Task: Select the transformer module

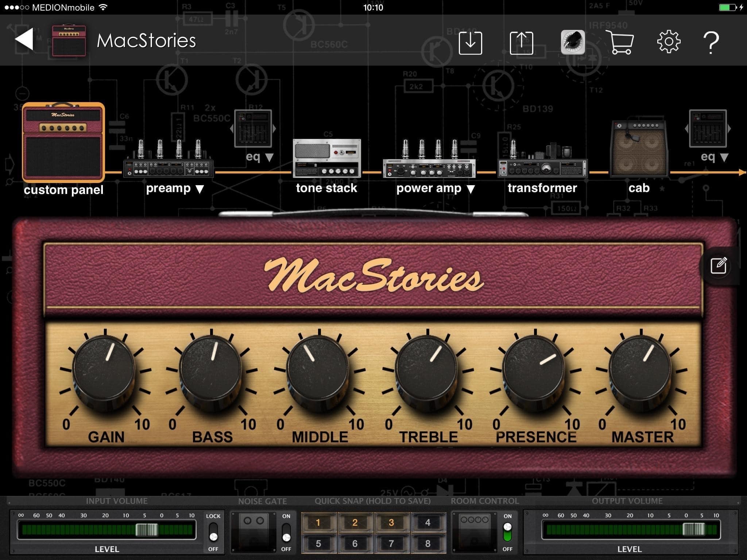Action: [542, 164]
